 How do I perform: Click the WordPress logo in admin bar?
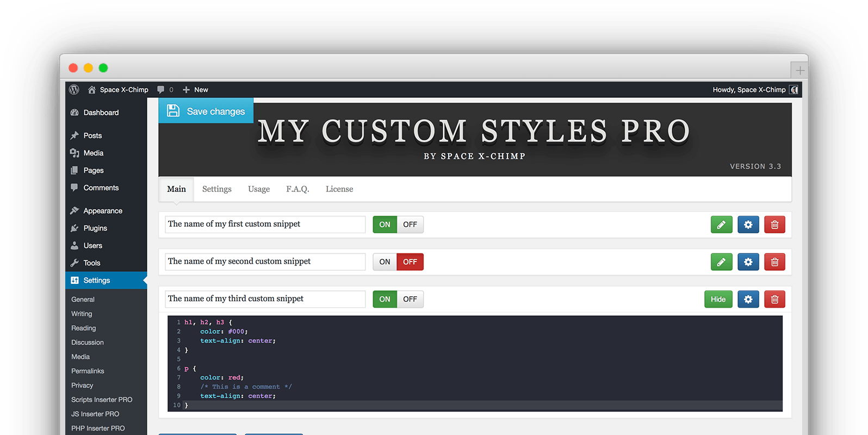(75, 90)
